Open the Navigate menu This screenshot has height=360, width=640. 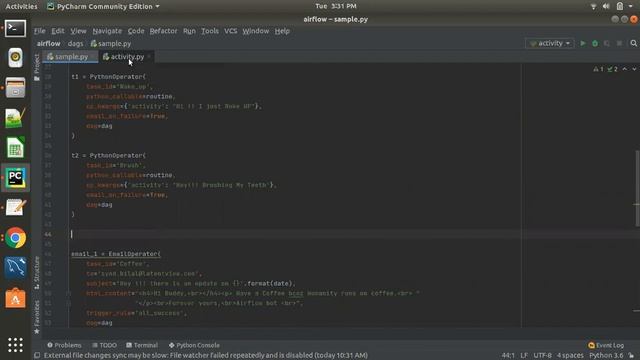[107, 31]
